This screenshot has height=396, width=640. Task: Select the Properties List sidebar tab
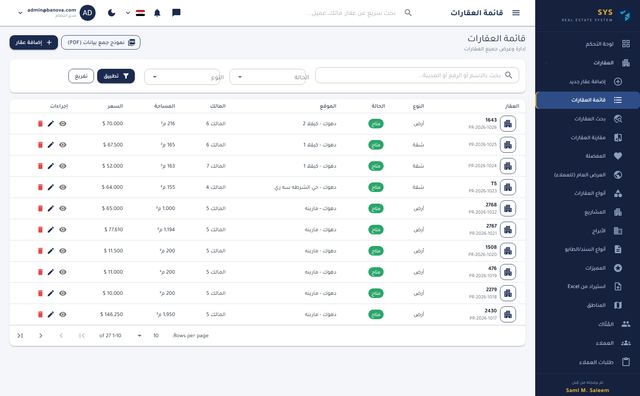pyautogui.click(x=588, y=100)
